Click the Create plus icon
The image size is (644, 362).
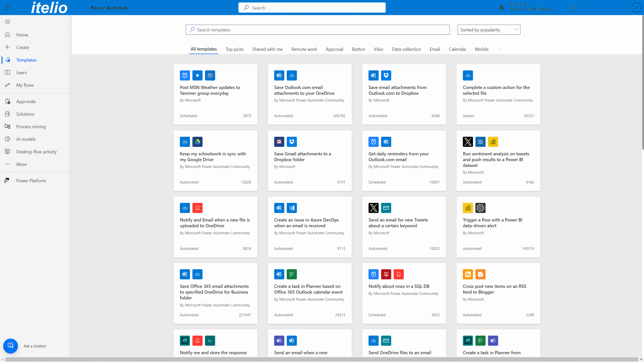coord(8,47)
